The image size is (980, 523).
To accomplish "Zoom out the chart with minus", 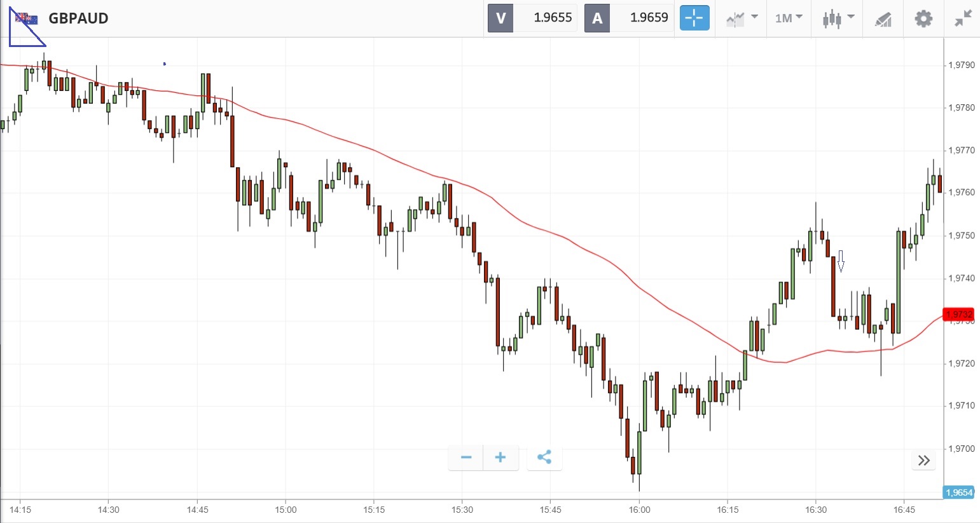I will [x=466, y=458].
